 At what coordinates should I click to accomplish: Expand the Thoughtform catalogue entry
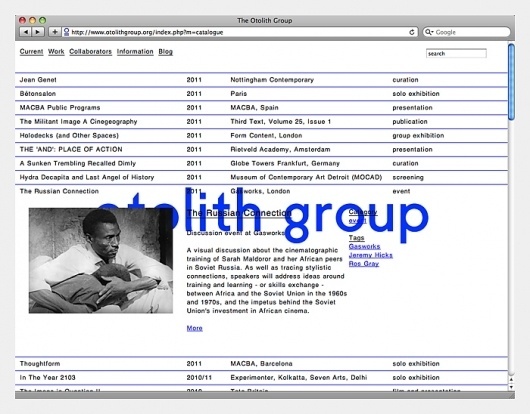261,364
